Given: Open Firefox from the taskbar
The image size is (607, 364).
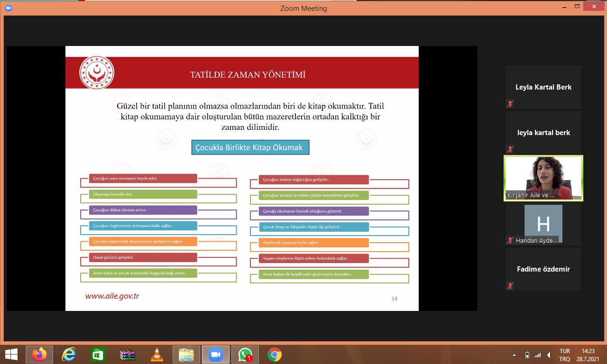Looking at the screenshot, I should (39, 355).
